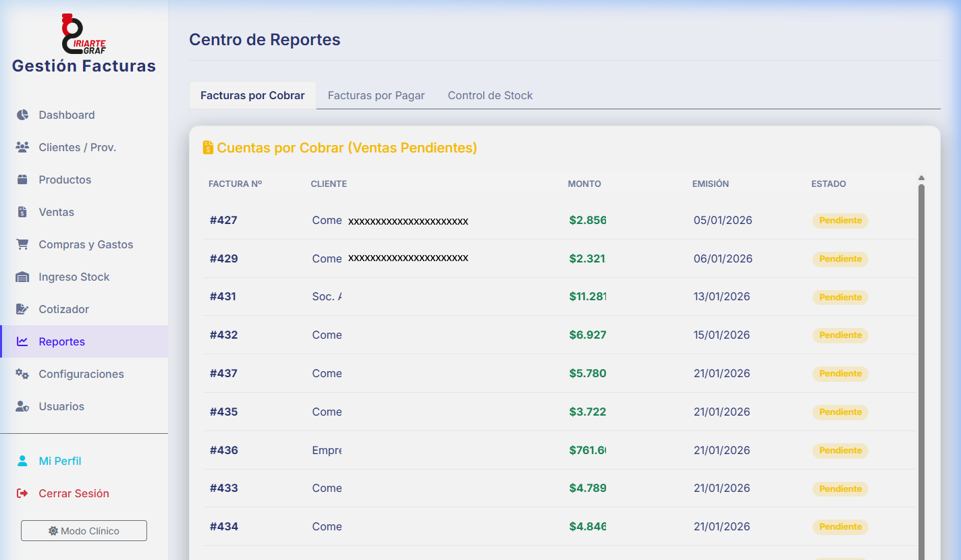The image size is (961, 560).
Task: Click the Reportes line chart icon
Action: pyautogui.click(x=22, y=341)
